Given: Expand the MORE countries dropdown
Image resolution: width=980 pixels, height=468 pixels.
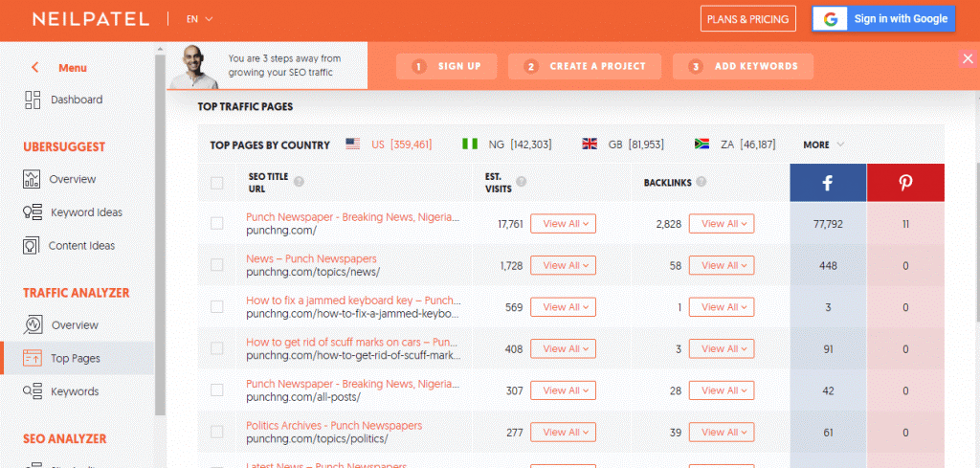Looking at the screenshot, I should tap(824, 145).
